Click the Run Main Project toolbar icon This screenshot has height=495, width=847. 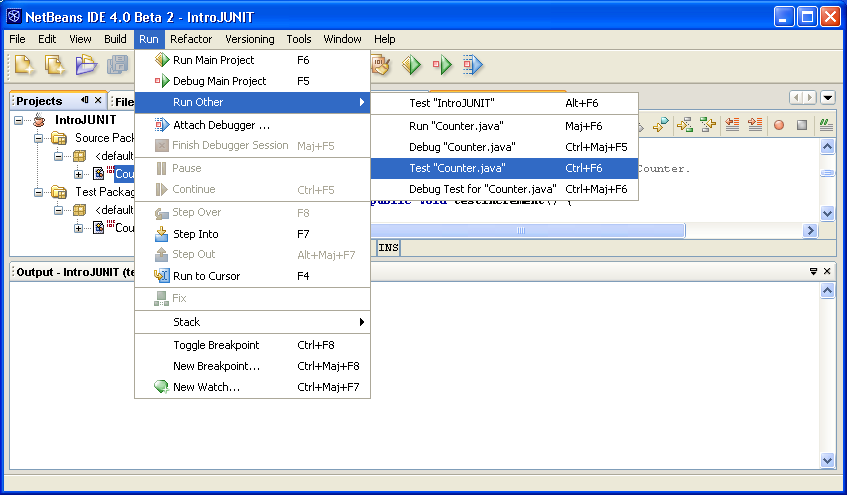(x=412, y=65)
